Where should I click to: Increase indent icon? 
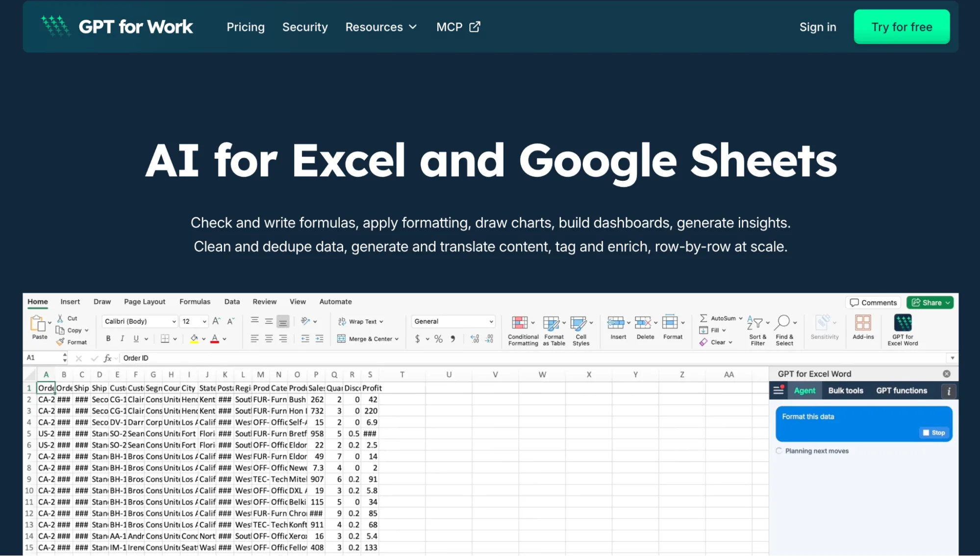[319, 338]
